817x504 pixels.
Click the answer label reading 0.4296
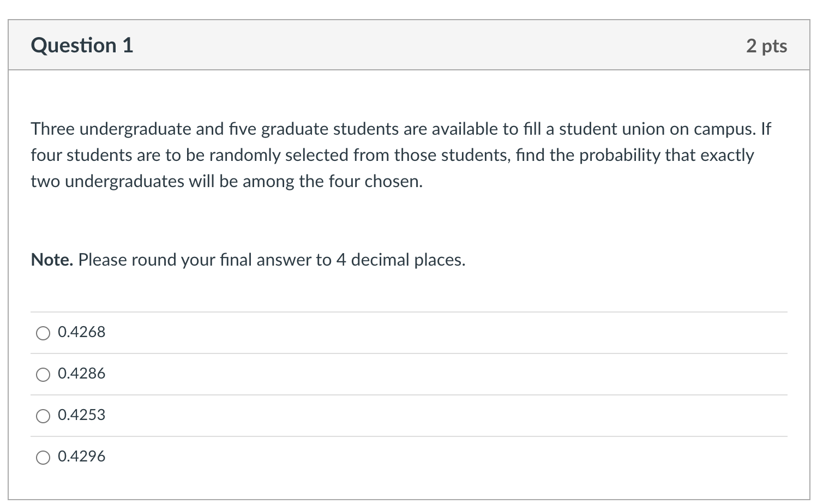[x=81, y=457]
